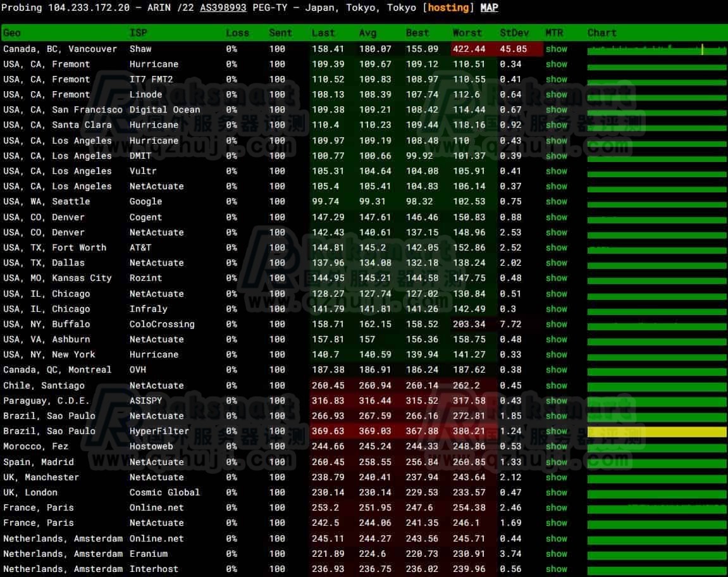Click the Worst column header
The width and height of the screenshot is (728, 577).
point(467,33)
